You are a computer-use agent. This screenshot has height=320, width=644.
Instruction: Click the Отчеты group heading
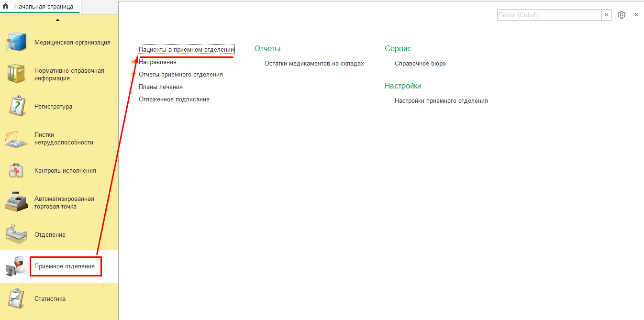[x=267, y=48]
